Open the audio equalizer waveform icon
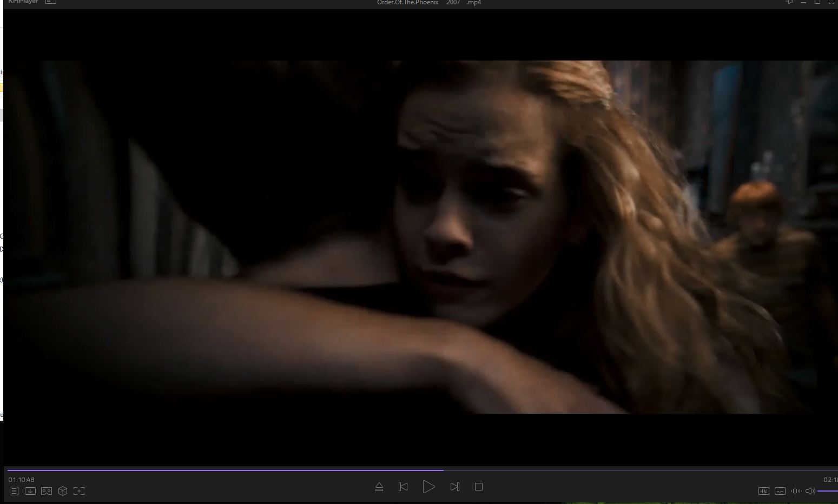This screenshot has width=838, height=504. (796, 491)
